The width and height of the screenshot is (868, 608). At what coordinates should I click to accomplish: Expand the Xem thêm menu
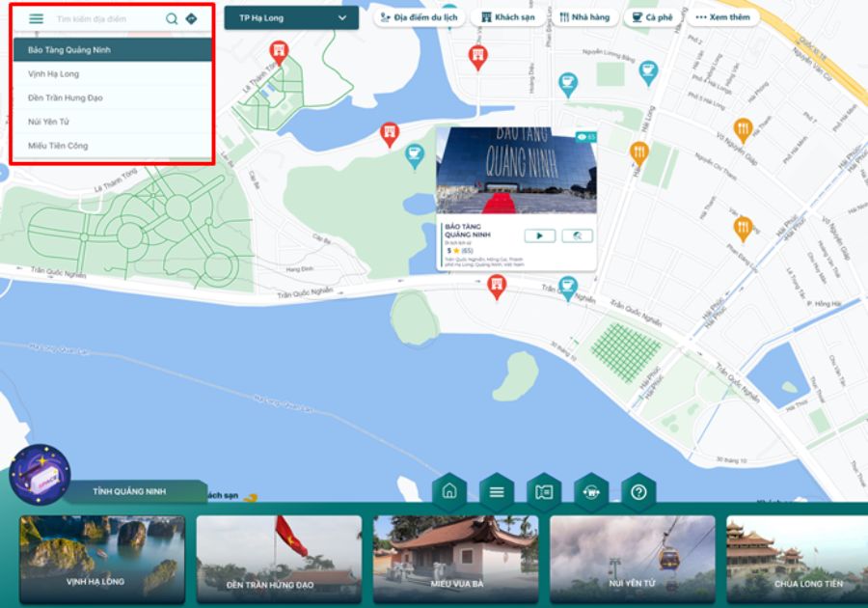722,16
